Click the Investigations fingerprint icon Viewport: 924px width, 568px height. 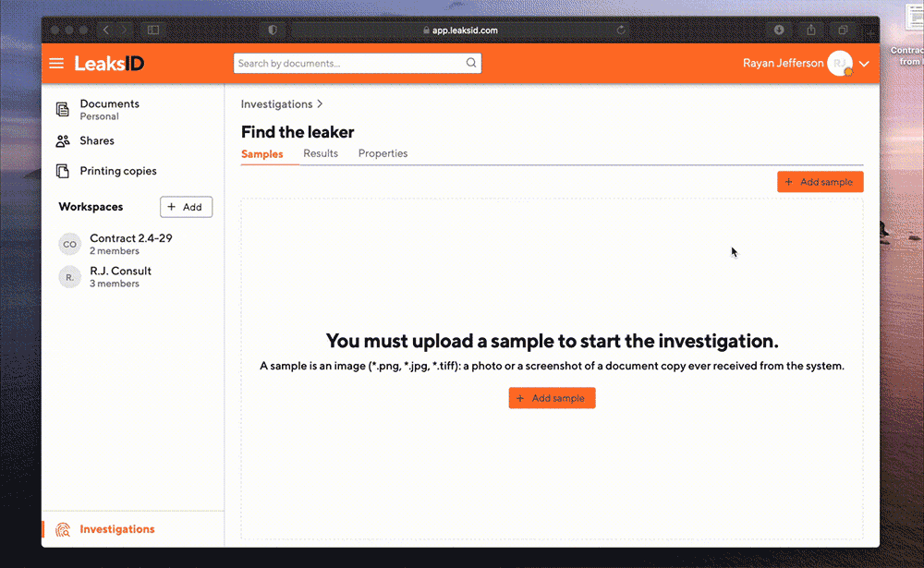click(63, 530)
